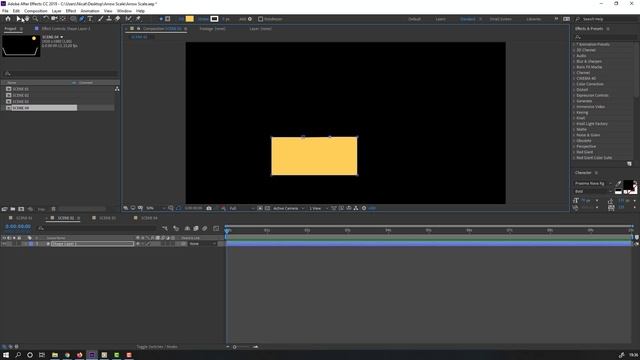Click the Home icon in the toolbar
Viewport: 640px width, 360px height.
click(x=8, y=19)
